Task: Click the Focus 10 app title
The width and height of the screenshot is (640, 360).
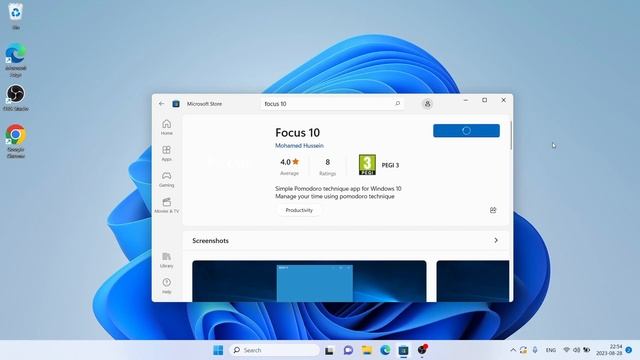Action: 298,133
